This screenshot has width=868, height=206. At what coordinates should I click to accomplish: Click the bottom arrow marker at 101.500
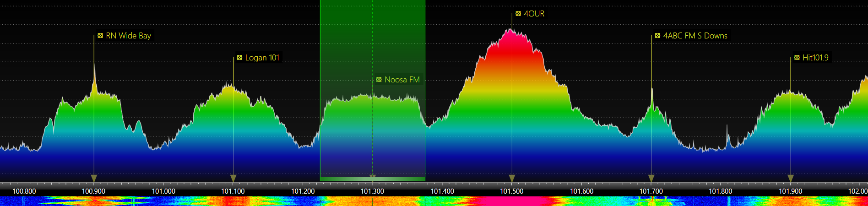pyautogui.click(x=512, y=178)
